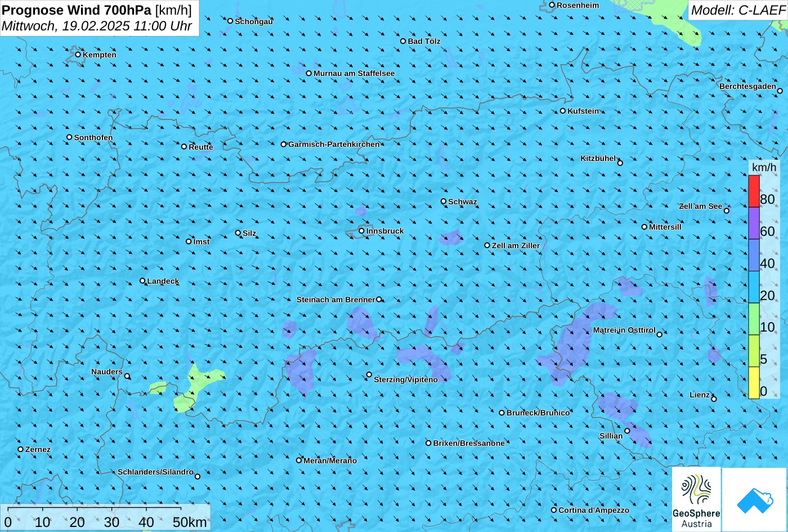Click the date "Mittwoch, 19.02.2025 11:00 Uhr"
The width and height of the screenshot is (788, 532).
97,26
